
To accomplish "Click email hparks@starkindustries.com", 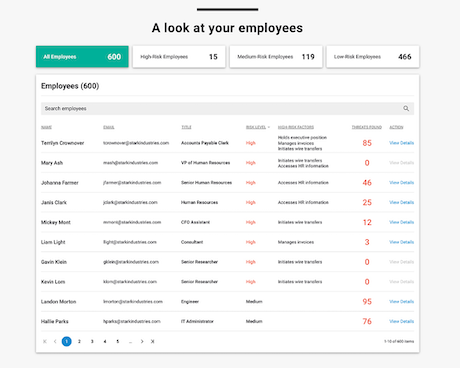I will click(132, 321).
